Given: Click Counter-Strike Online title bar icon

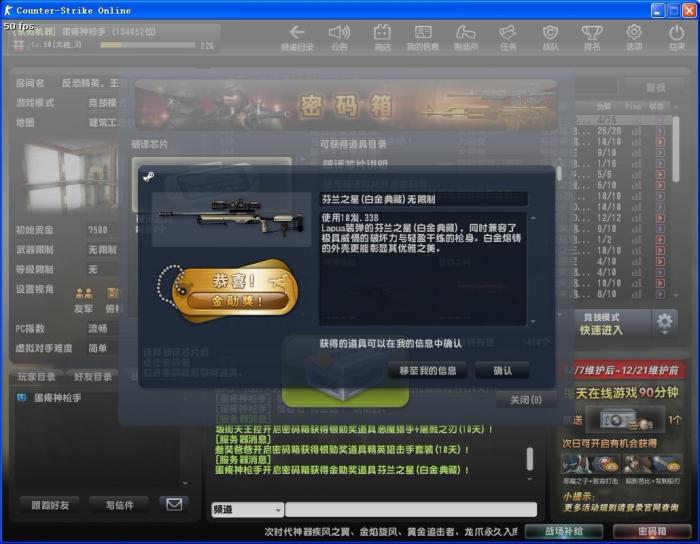Looking at the screenshot, I should pyautogui.click(x=8, y=10).
